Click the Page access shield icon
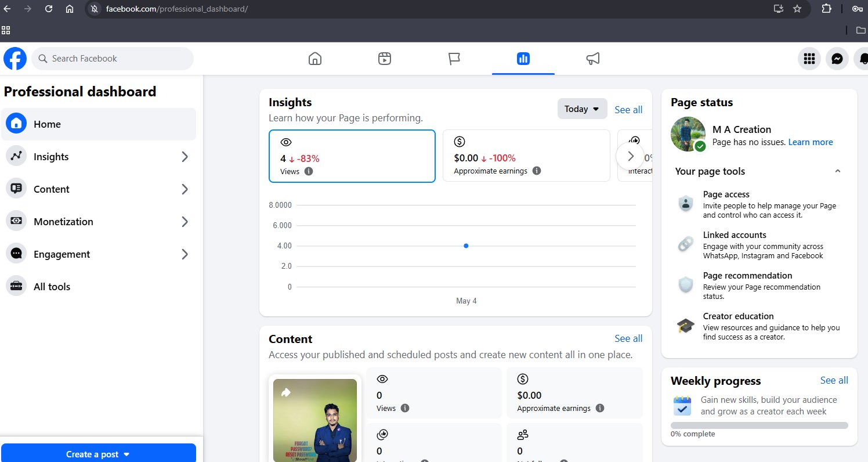This screenshot has width=868, height=462. 686,204
